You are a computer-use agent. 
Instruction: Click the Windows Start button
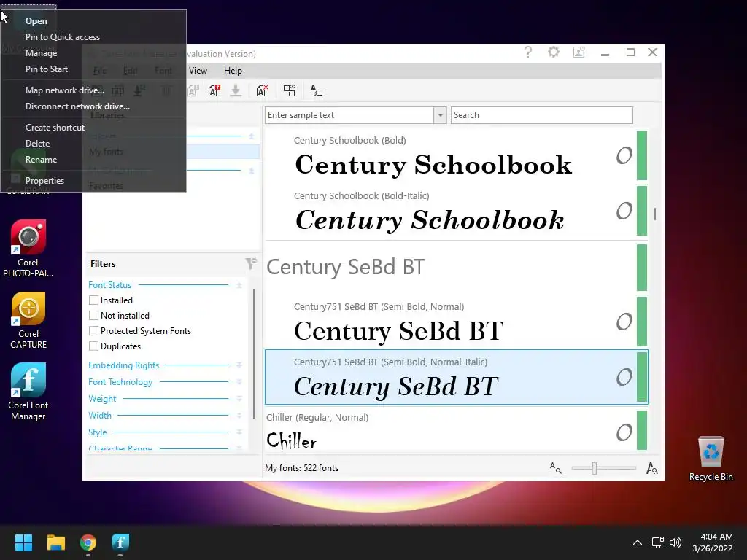click(23, 542)
